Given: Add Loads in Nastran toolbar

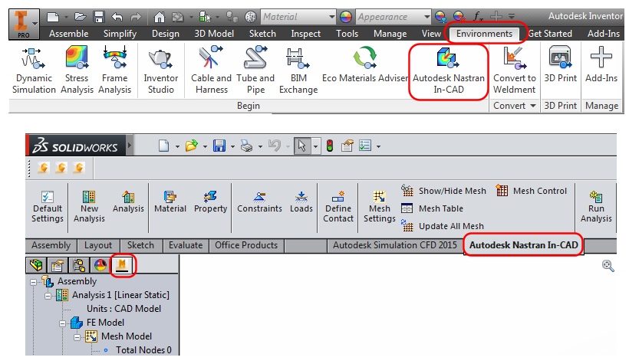Looking at the screenshot, I should click(301, 202).
